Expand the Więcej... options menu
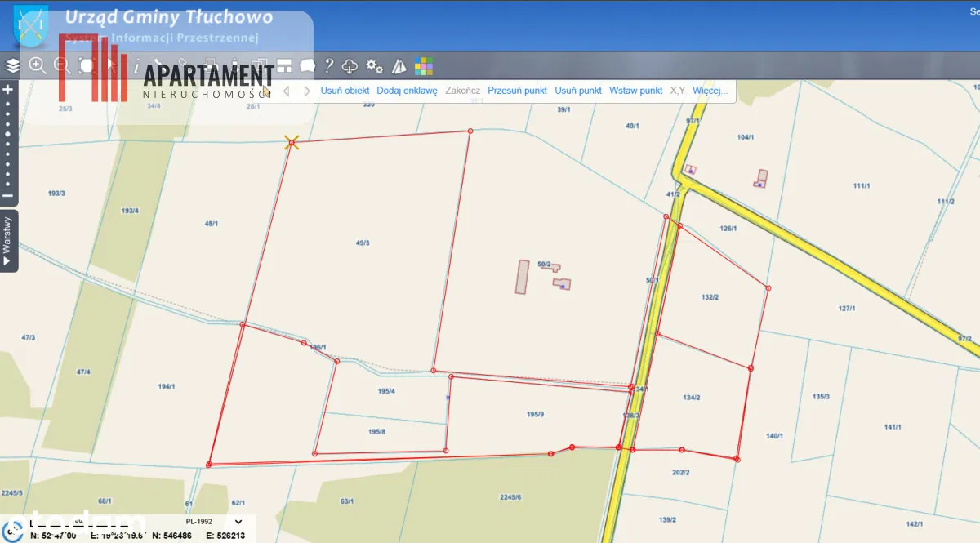Screen dimensions: 980x543 [x=710, y=91]
